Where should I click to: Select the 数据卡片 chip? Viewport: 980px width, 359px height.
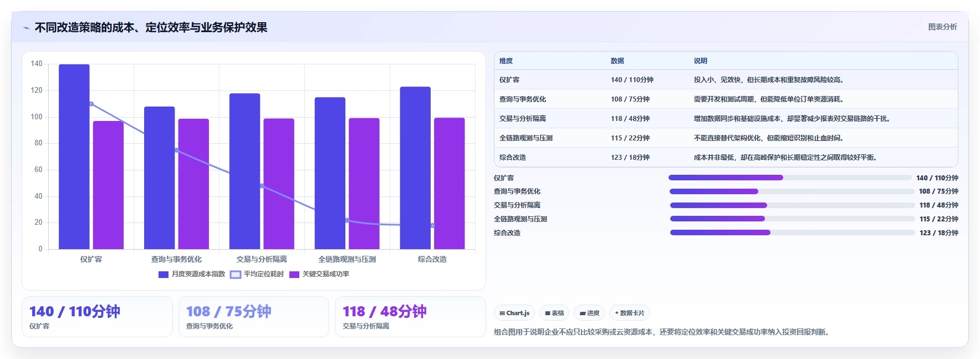coord(630,313)
